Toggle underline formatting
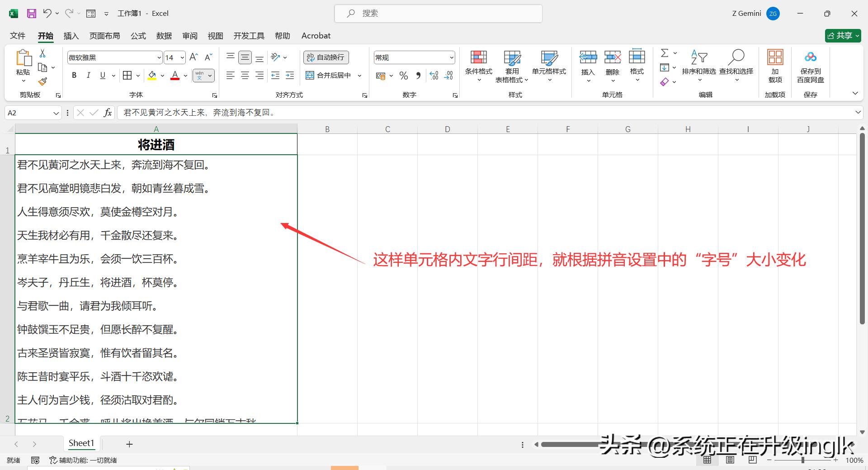This screenshot has height=470, width=868. [x=103, y=75]
